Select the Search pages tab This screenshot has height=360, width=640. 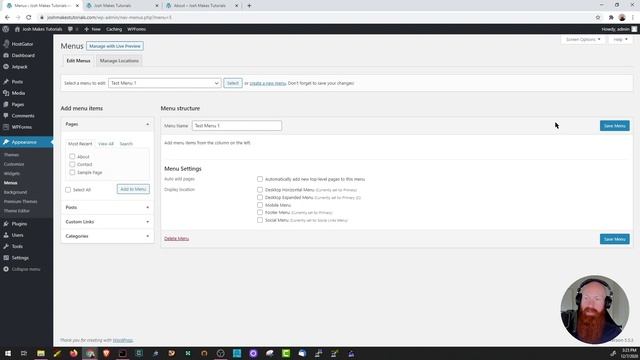click(x=126, y=144)
